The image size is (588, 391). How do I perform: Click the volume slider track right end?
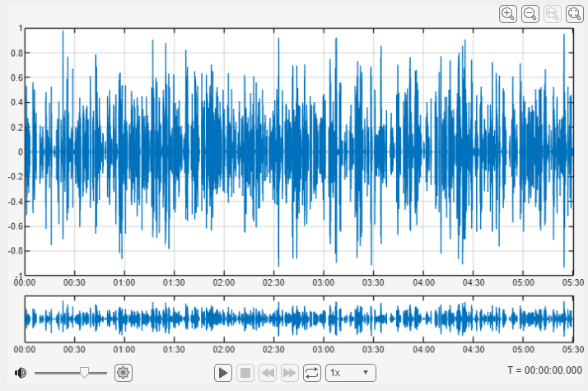105,373
